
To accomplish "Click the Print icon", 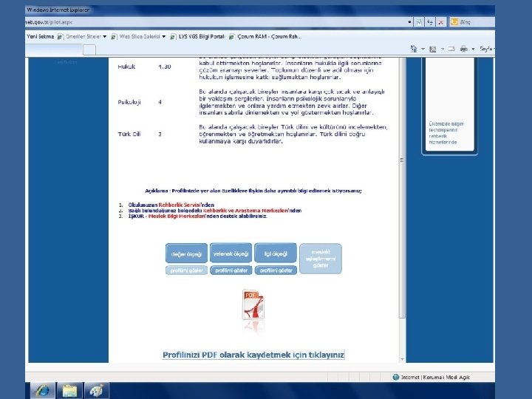I will (464, 49).
